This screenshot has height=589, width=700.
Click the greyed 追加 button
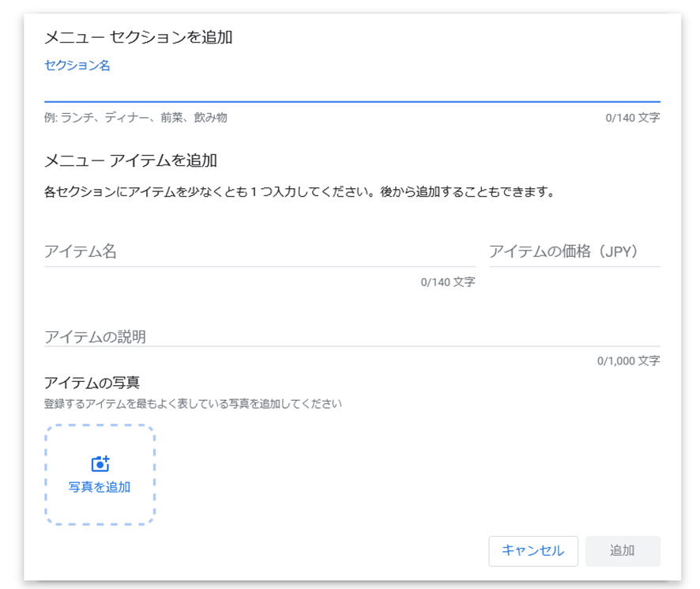(x=623, y=551)
